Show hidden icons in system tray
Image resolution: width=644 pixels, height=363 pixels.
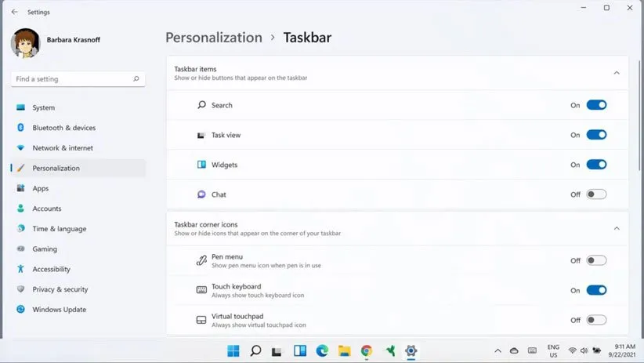point(497,350)
